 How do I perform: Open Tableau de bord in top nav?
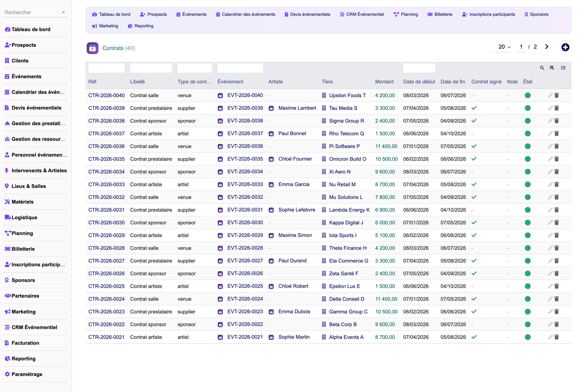click(111, 14)
